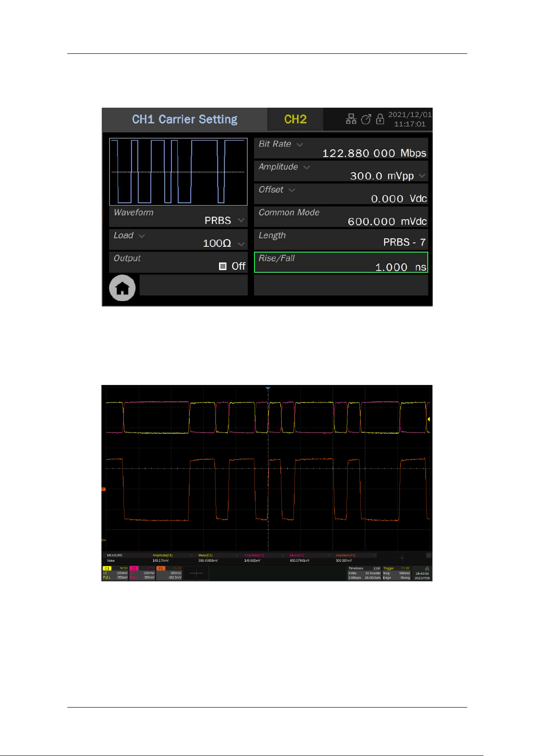Open the C2 channel box on oscilloscope
The image size is (535, 756).
[x=142, y=573]
